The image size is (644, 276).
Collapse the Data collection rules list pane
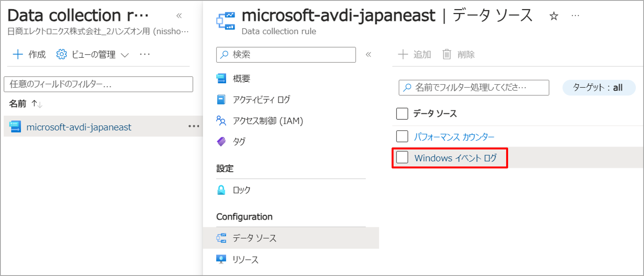(179, 16)
